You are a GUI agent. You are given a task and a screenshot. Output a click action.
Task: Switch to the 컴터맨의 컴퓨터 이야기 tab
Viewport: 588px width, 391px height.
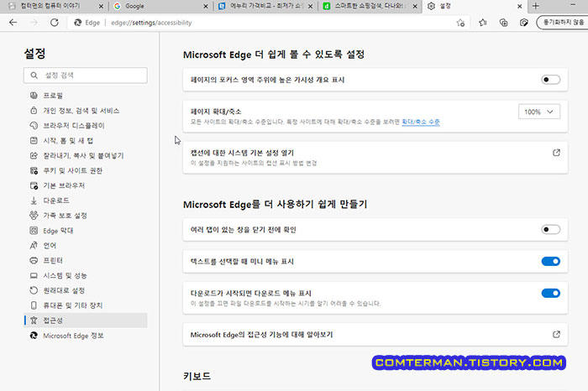pyautogui.click(x=55, y=7)
